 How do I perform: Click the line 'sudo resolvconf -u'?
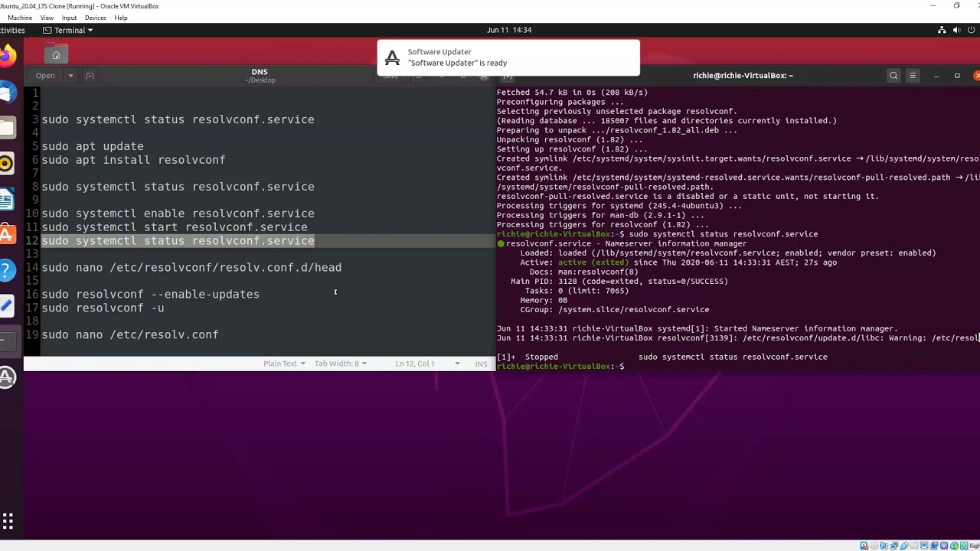[103, 308]
